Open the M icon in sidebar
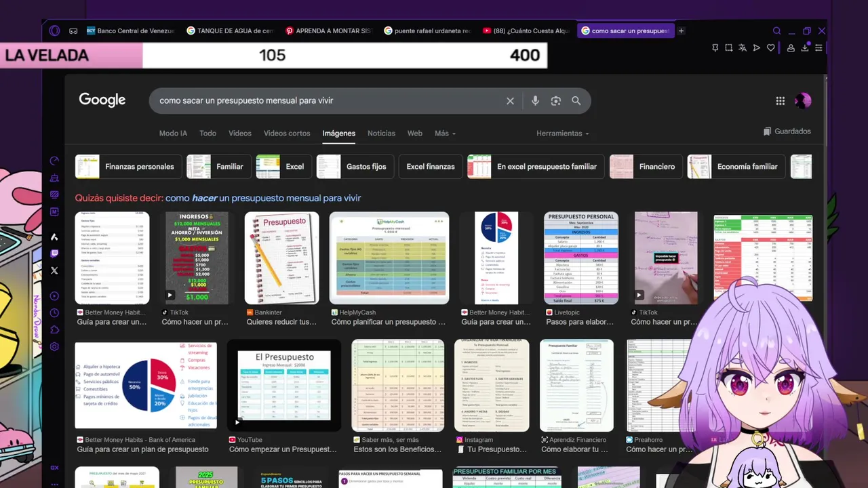The image size is (868, 488). 54,211
